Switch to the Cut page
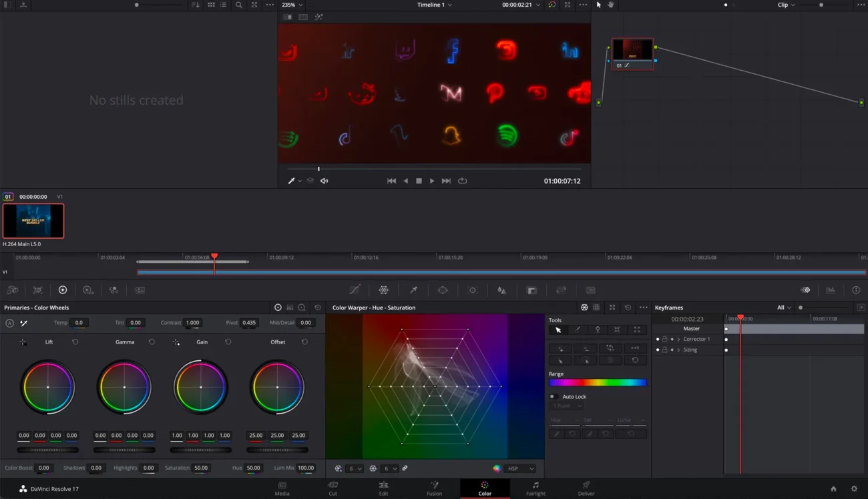Viewport: 868px width, 499px height. click(333, 488)
